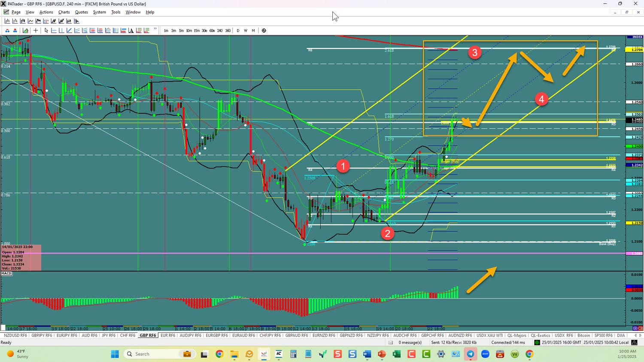This screenshot has height=362, width=644.
Task: Open the Actions menu
Action: [x=46, y=12]
